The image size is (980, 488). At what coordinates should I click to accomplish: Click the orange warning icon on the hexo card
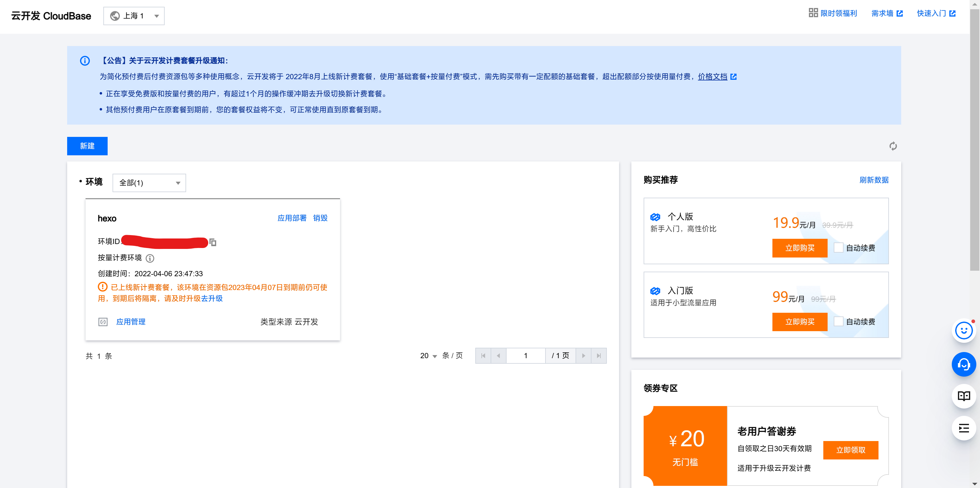pos(103,287)
